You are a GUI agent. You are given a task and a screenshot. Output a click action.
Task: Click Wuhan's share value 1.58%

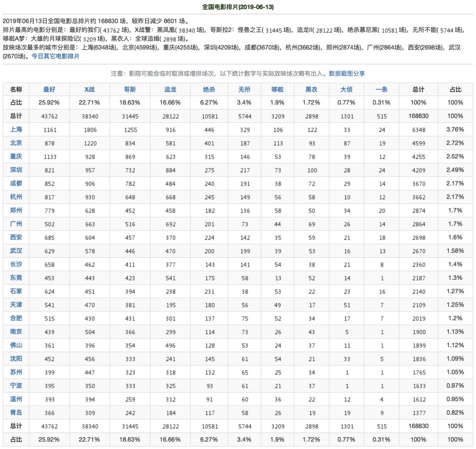pyautogui.click(x=455, y=251)
